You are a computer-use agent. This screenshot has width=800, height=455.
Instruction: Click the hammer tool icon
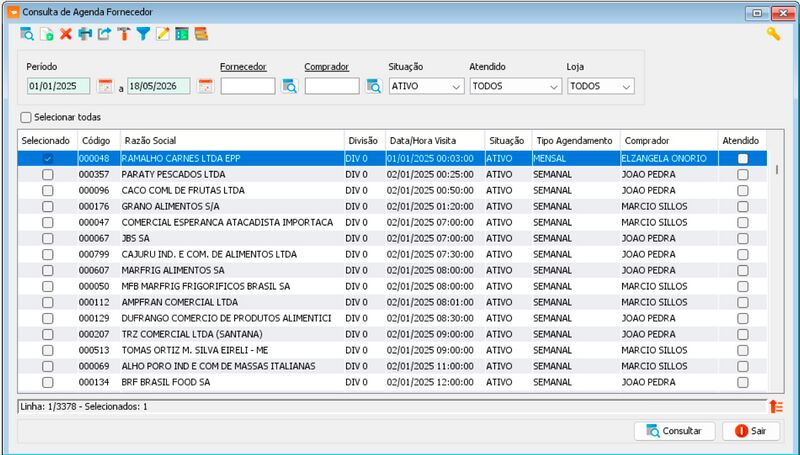[x=124, y=34]
